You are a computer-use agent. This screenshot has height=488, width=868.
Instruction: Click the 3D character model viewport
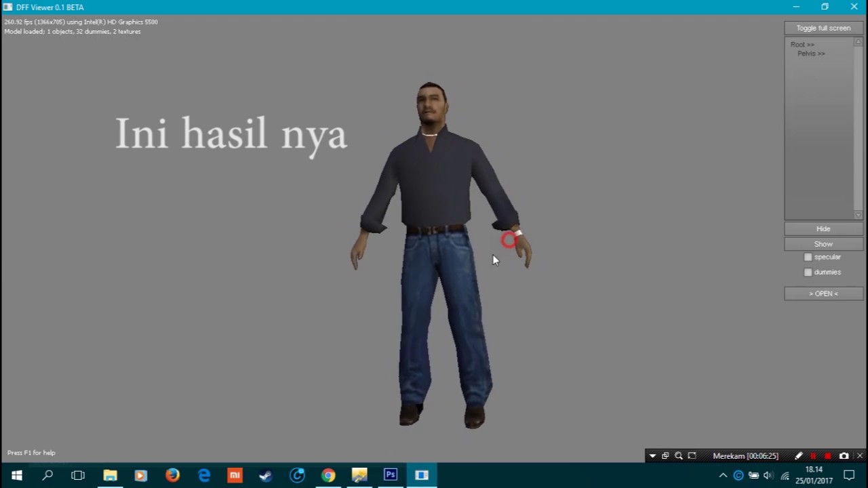pyautogui.click(x=441, y=256)
